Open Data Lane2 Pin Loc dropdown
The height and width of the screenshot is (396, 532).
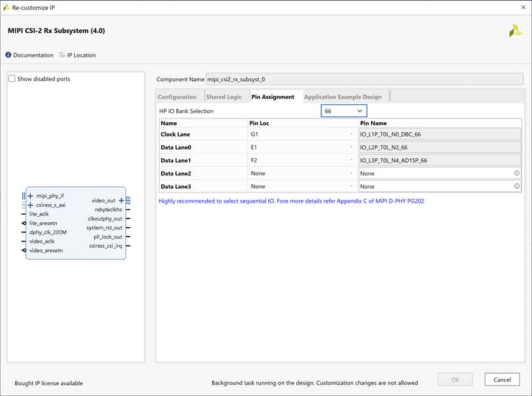coord(351,173)
